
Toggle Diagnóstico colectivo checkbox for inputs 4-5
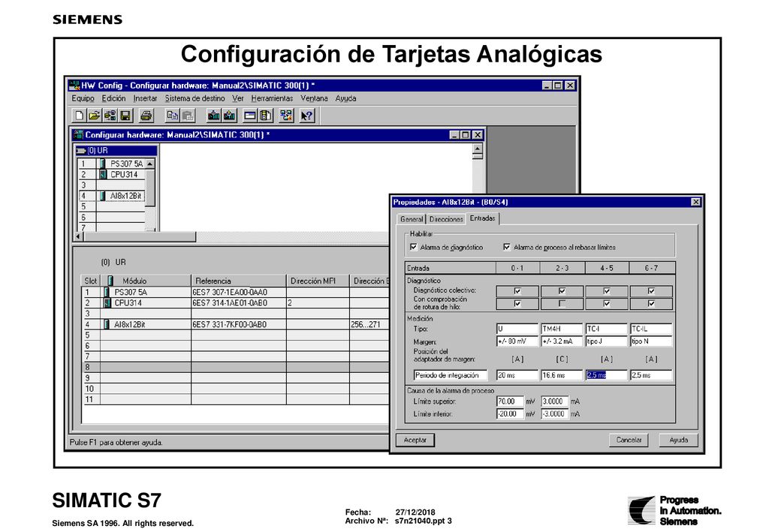coord(607,291)
